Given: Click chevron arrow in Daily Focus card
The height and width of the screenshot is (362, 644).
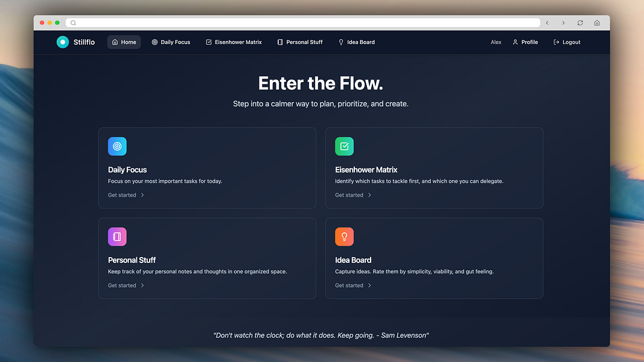Looking at the screenshot, I should coord(142,195).
